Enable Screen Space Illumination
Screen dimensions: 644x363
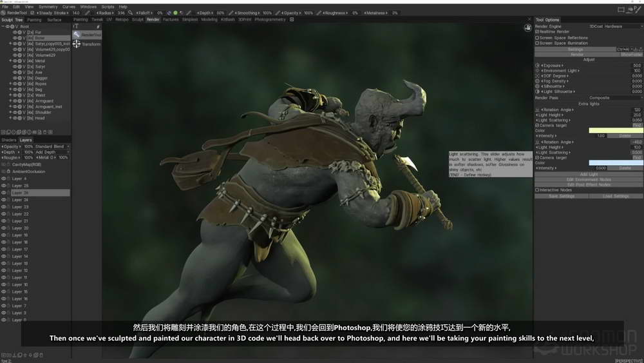(x=537, y=43)
